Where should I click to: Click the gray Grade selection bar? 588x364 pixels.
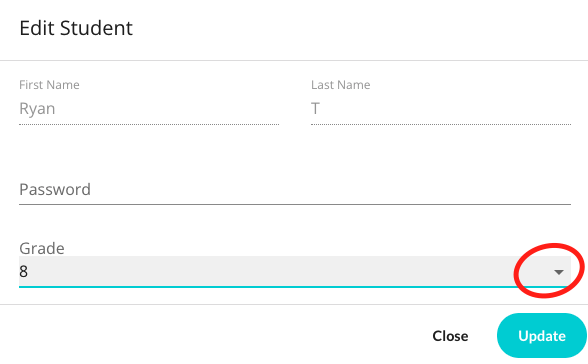pyautogui.click(x=295, y=272)
